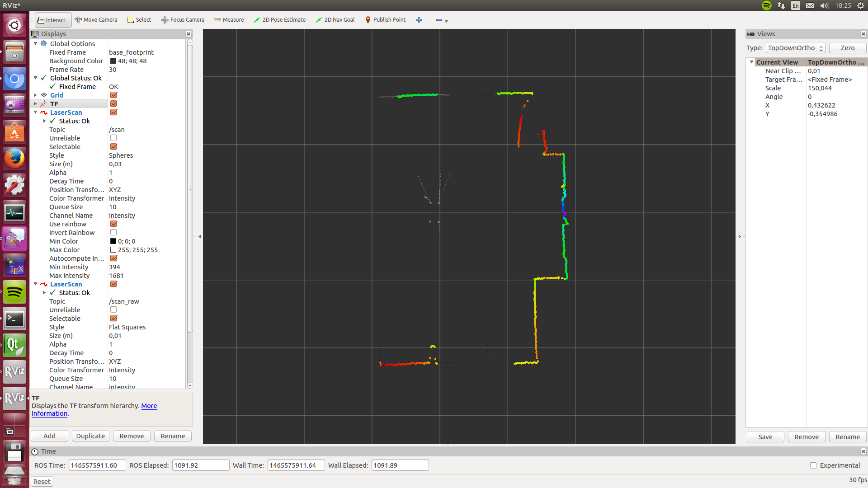Pick the 2D Nav Goal tool
The image size is (868, 488).
[x=335, y=20]
